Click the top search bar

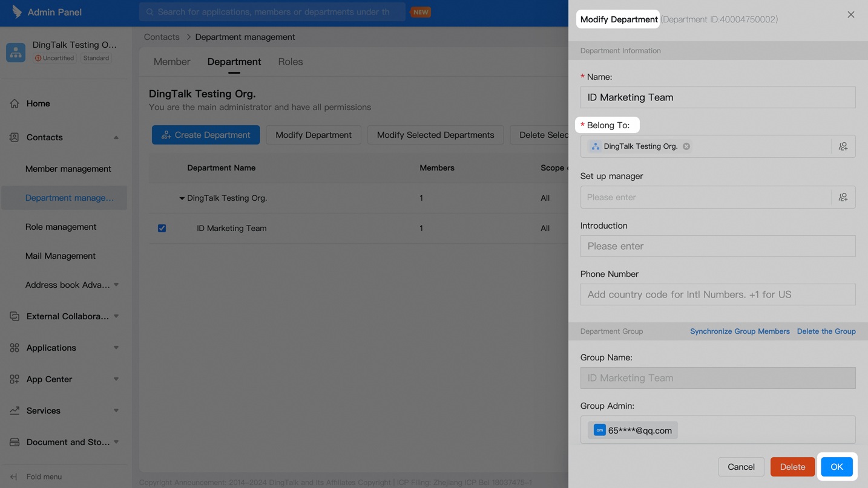[x=272, y=12]
